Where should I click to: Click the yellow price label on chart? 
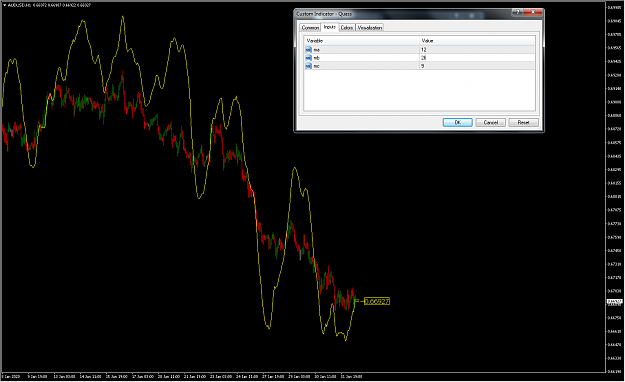pyautogui.click(x=377, y=301)
